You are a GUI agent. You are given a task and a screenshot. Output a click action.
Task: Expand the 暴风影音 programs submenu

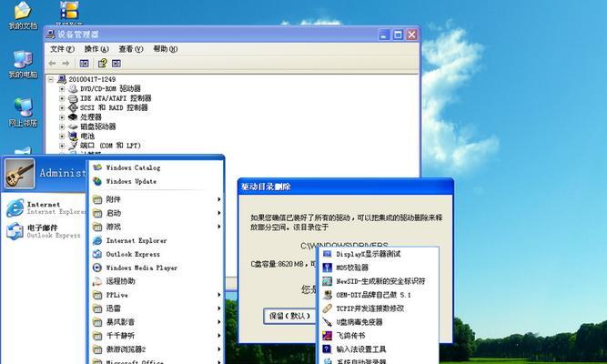pyautogui.click(x=157, y=322)
